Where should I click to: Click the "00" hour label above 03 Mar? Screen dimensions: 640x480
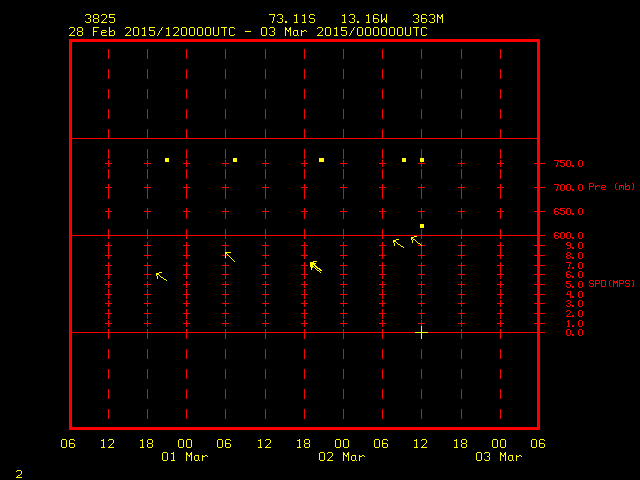pos(499,444)
